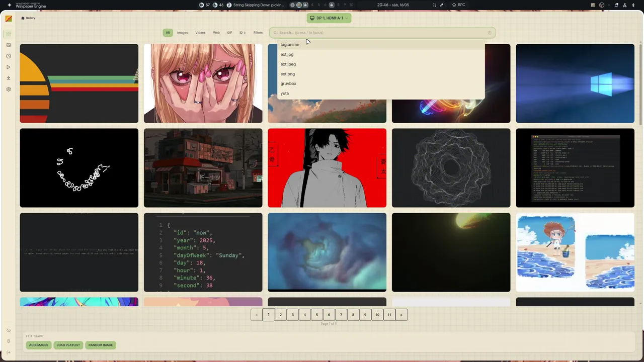
Task: Choose the ext:jpeg search suggestion
Action: [381, 64]
